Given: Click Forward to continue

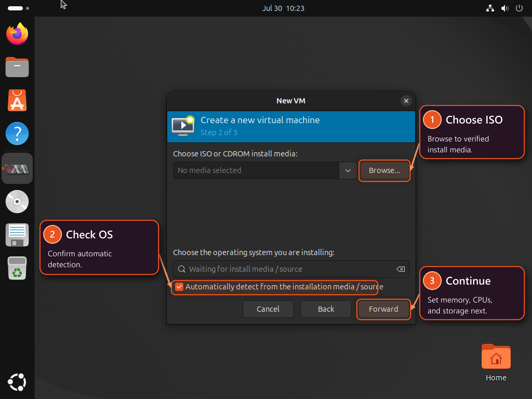Looking at the screenshot, I should [383, 309].
